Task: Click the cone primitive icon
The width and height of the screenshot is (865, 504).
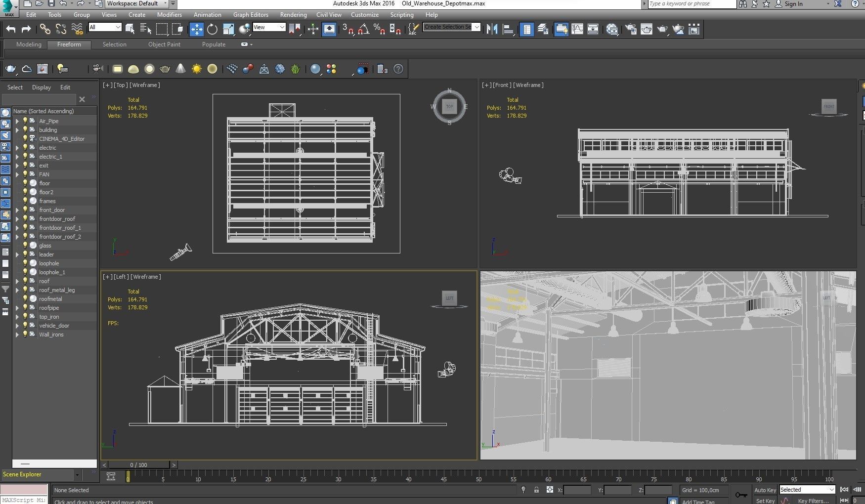Action: click(x=181, y=69)
